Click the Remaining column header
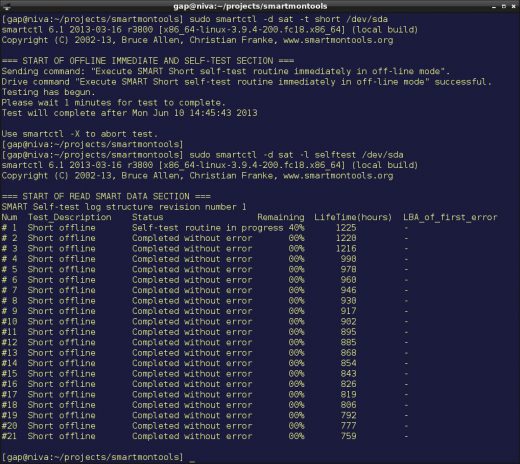 click(x=281, y=217)
